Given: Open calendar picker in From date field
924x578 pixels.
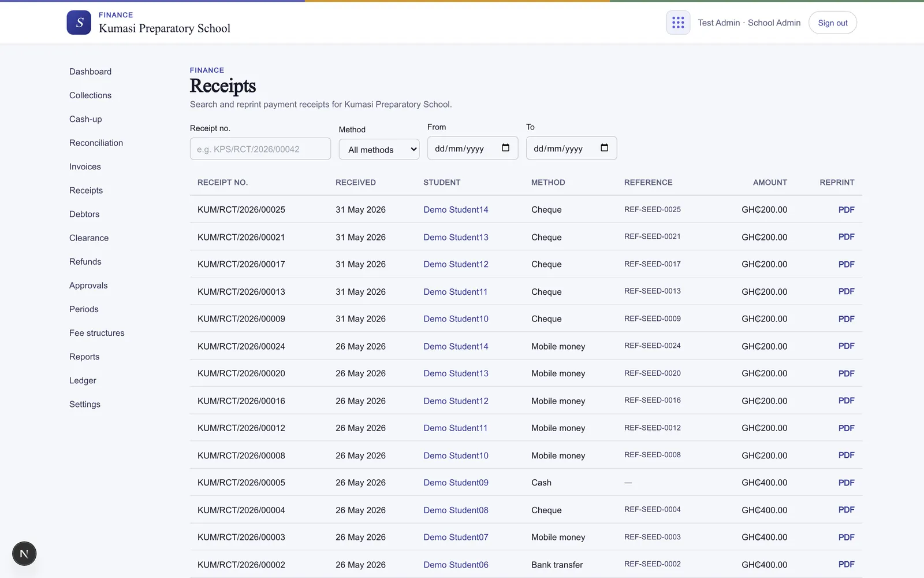Looking at the screenshot, I should click(x=505, y=148).
